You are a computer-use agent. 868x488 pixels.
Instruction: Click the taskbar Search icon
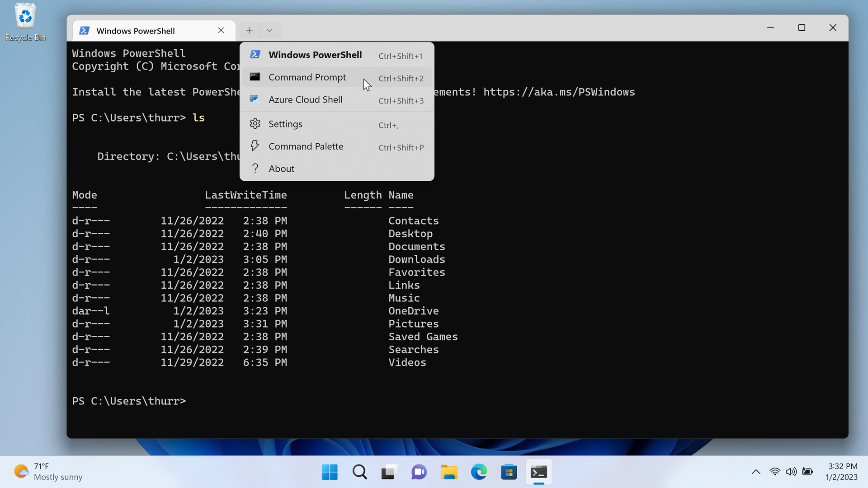[x=359, y=472]
